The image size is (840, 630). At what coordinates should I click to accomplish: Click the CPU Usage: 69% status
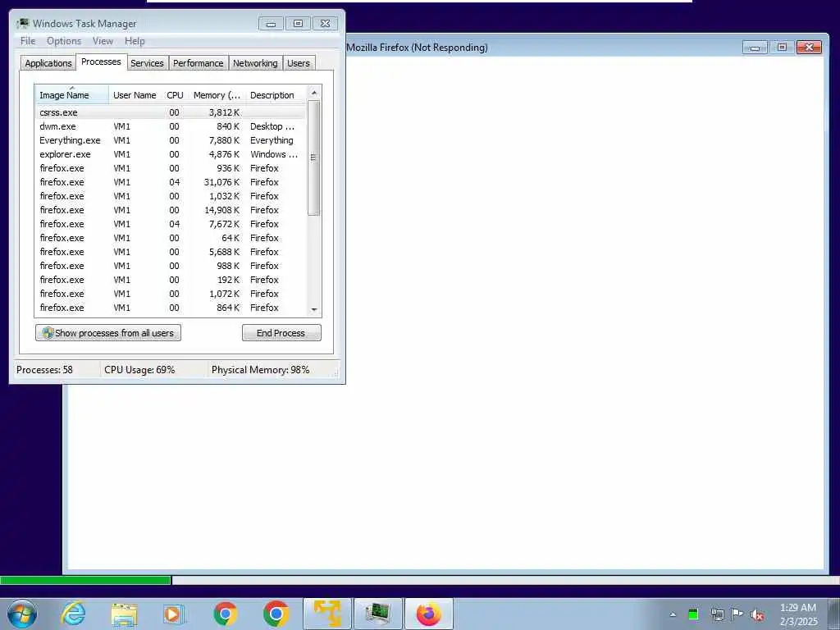139,370
